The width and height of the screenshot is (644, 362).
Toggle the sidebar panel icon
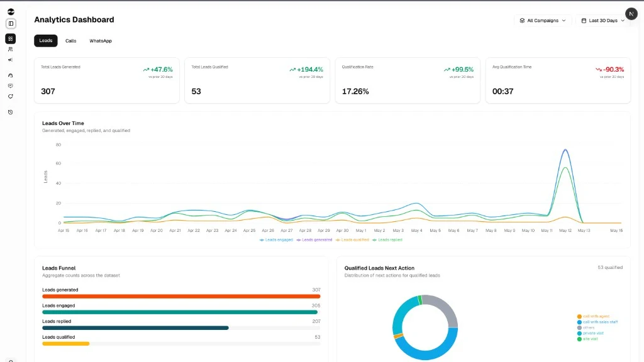tap(11, 24)
